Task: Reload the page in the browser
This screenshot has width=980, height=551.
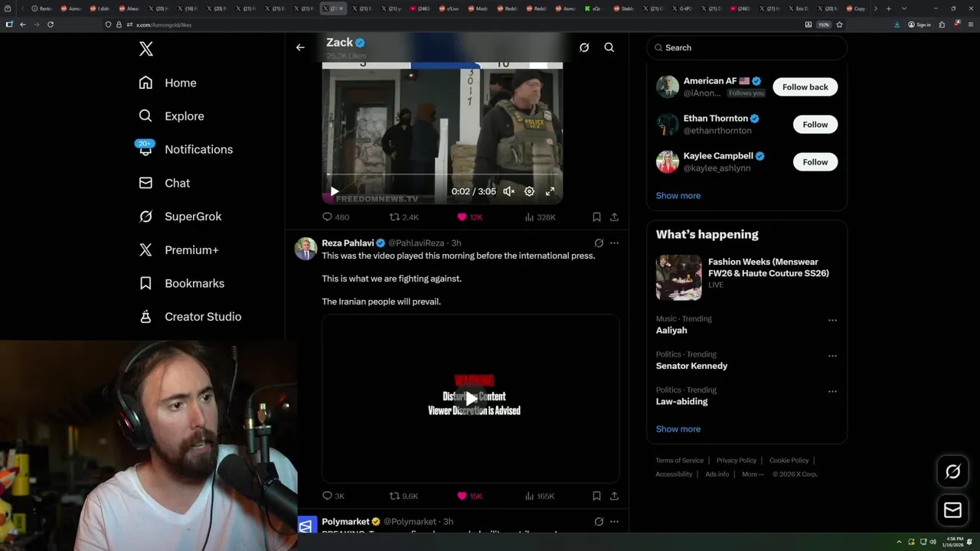Action: (51, 24)
